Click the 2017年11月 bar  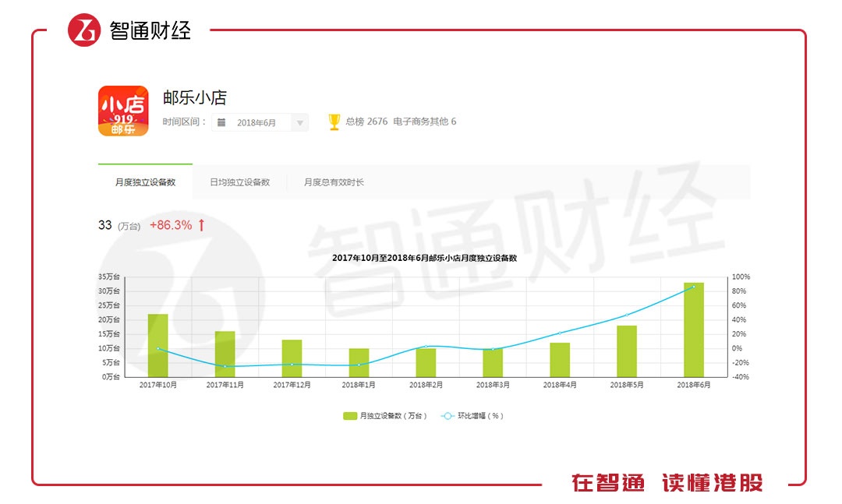225,354
